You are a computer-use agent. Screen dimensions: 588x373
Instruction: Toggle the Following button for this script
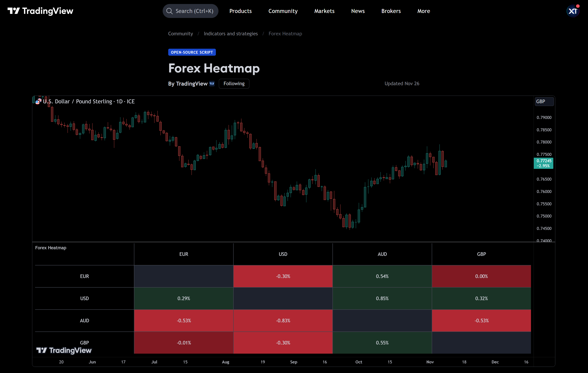click(x=234, y=84)
